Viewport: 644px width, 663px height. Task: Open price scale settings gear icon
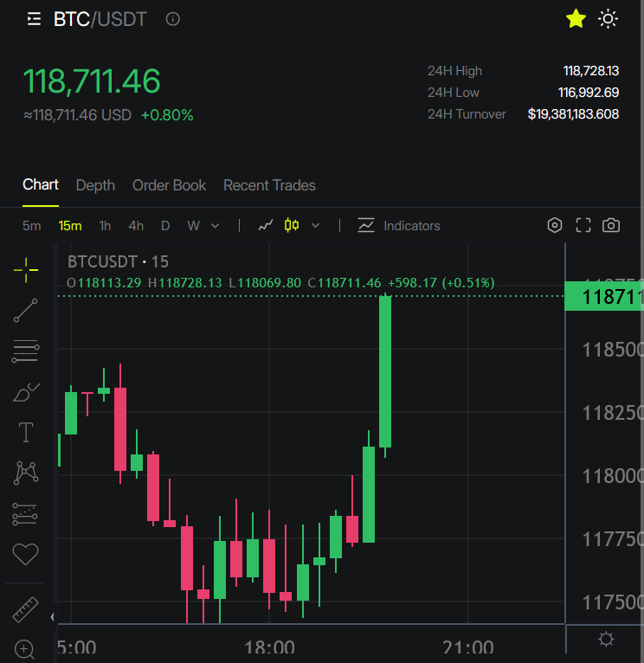[x=606, y=639]
